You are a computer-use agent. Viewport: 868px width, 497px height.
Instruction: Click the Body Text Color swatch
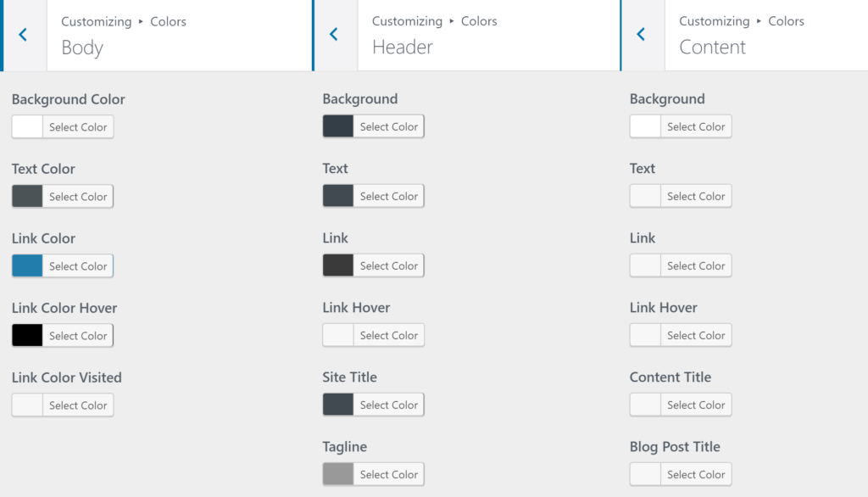[x=28, y=196]
